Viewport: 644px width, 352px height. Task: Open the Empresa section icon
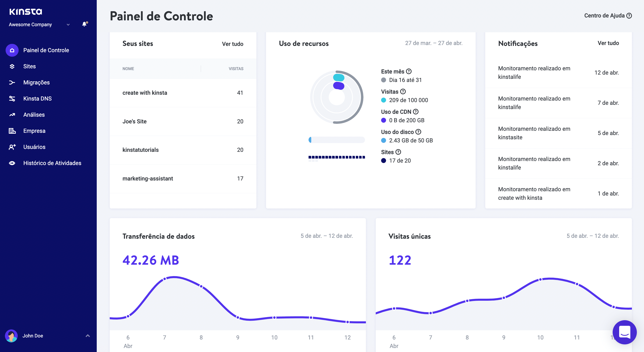pos(12,131)
